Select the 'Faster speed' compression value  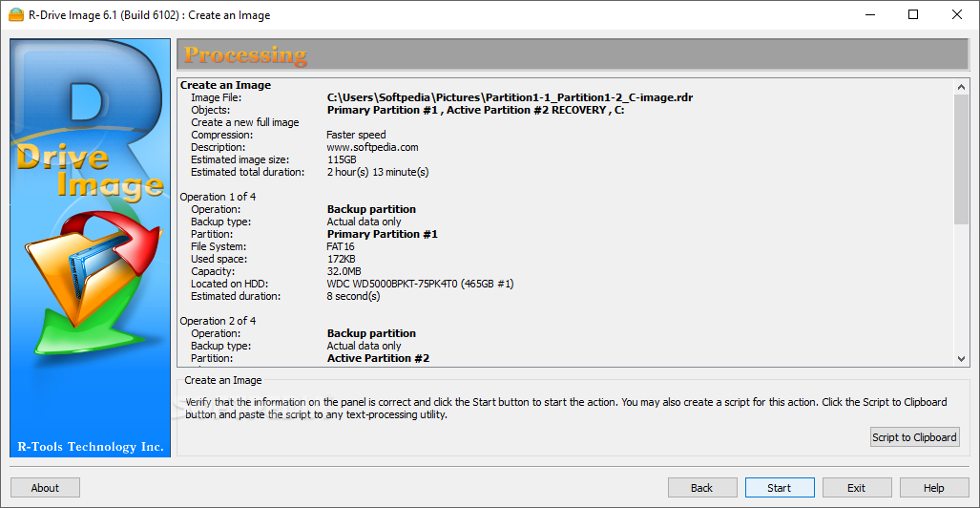coord(356,135)
